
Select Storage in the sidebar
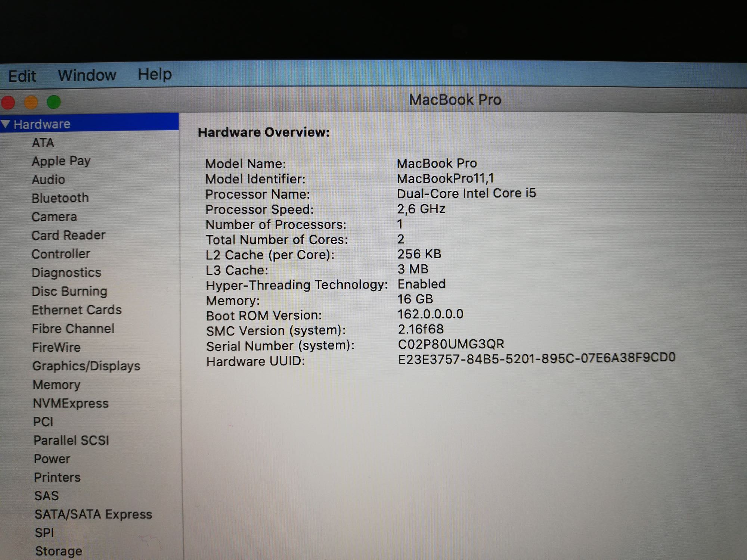click(59, 551)
